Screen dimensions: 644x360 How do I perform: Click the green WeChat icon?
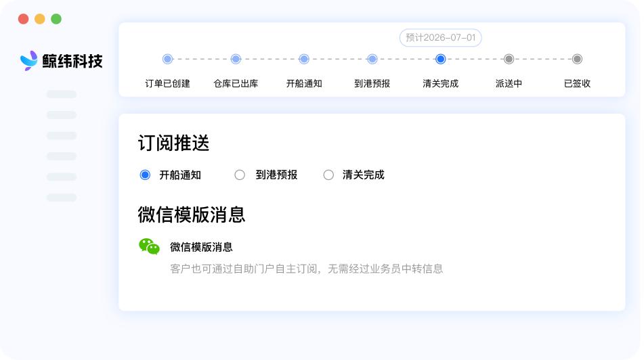(149, 247)
